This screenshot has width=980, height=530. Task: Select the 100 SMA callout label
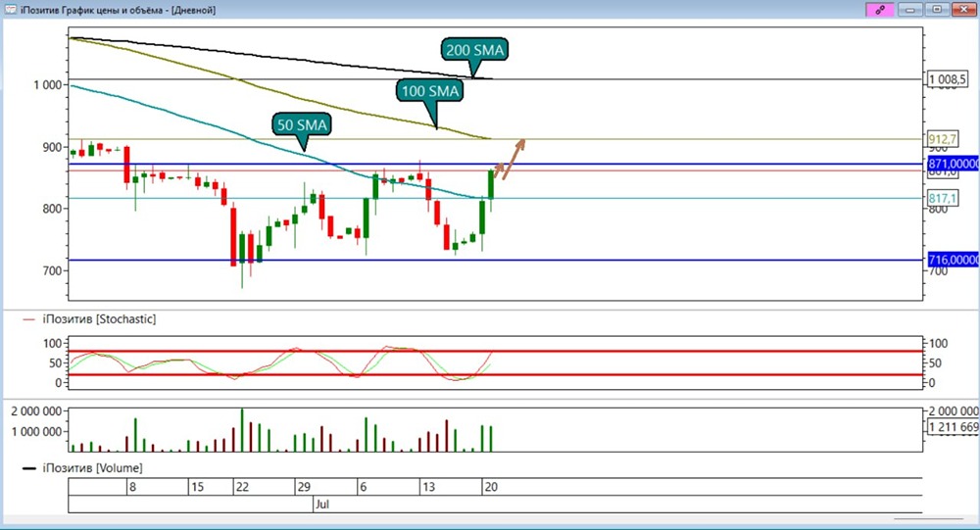point(430,91)
